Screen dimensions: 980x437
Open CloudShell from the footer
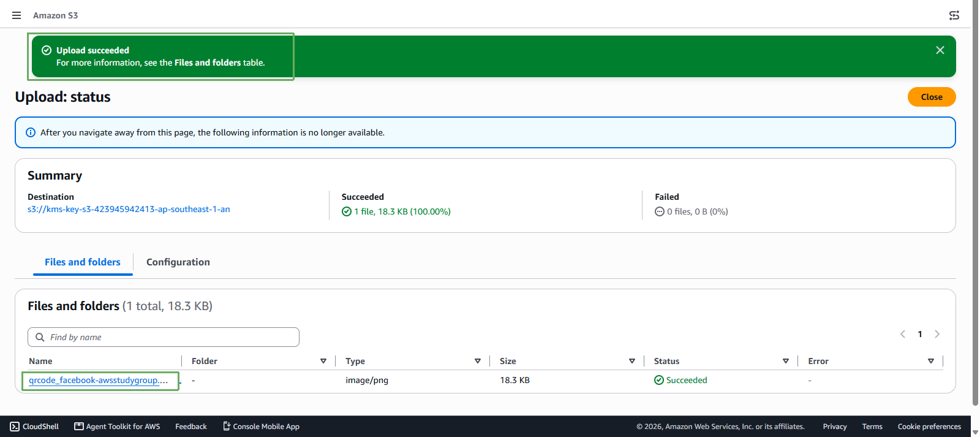point(35,427)
